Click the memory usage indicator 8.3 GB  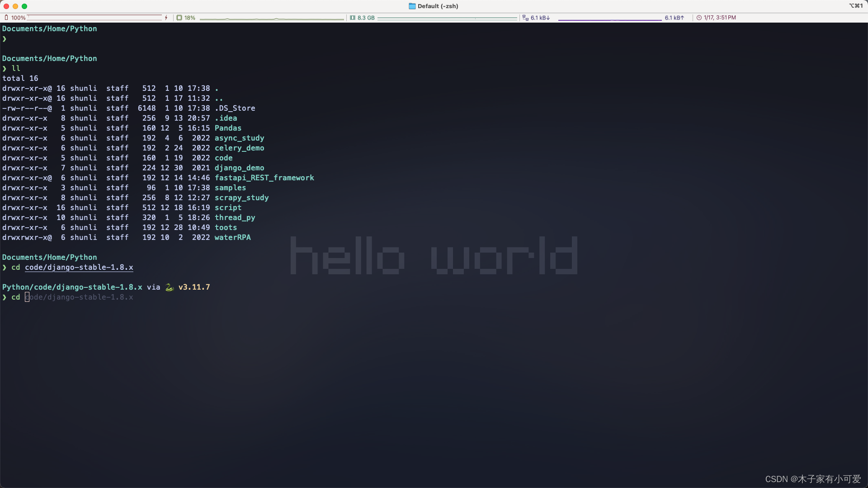click(365, 17)
